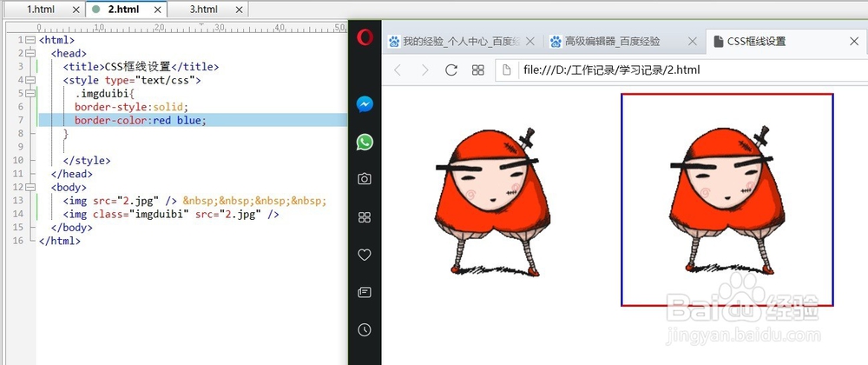Collapse the .imgduibi rule fold on line 5

[x=30, y=93]
